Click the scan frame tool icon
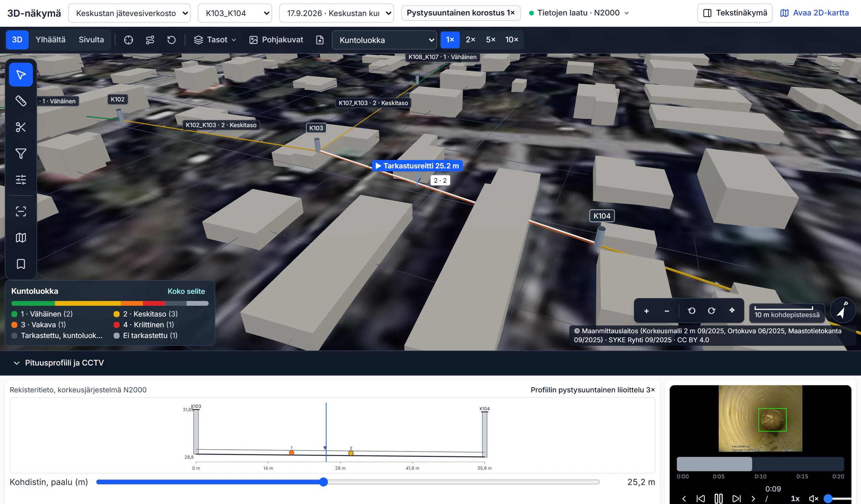This screenshot has width=861, height=504. [21, 211]
